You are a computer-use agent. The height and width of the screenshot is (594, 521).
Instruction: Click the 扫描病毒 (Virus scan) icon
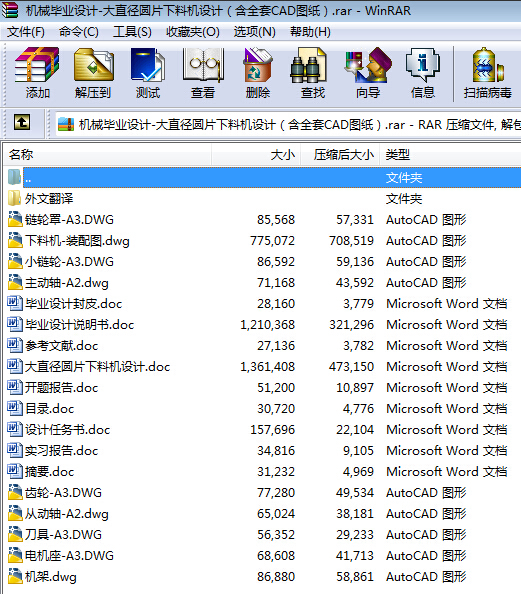pos(488,64)
